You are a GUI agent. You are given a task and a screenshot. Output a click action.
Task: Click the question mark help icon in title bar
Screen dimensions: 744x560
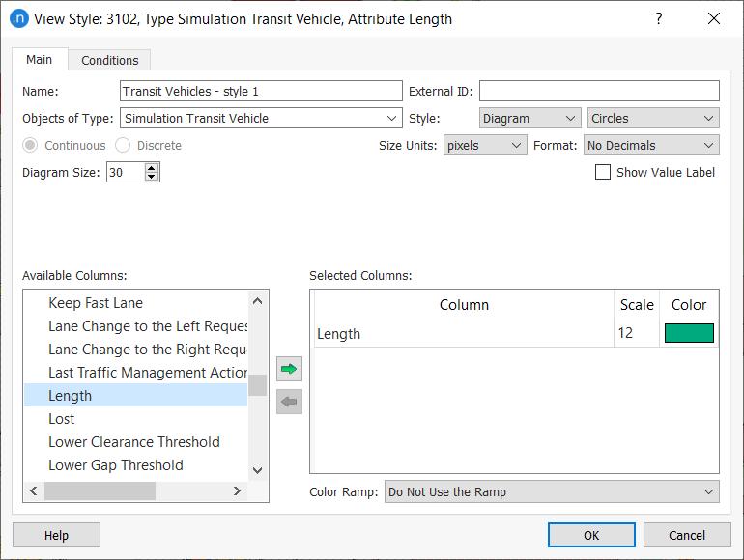click(658, 18)
